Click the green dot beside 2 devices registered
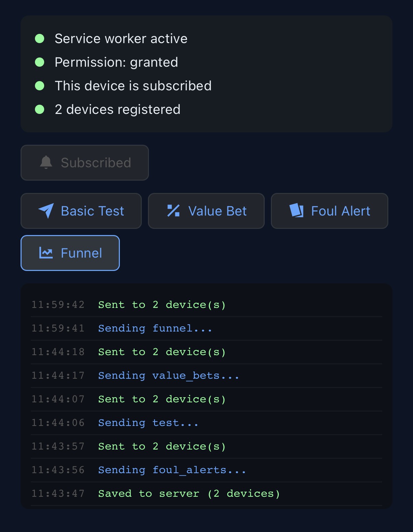This screenshot has height=532, width=413. tap(40, 109)
